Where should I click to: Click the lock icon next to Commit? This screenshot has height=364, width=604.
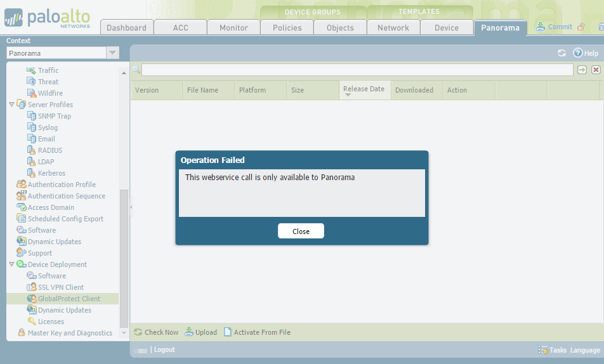(x=581, y=27)
